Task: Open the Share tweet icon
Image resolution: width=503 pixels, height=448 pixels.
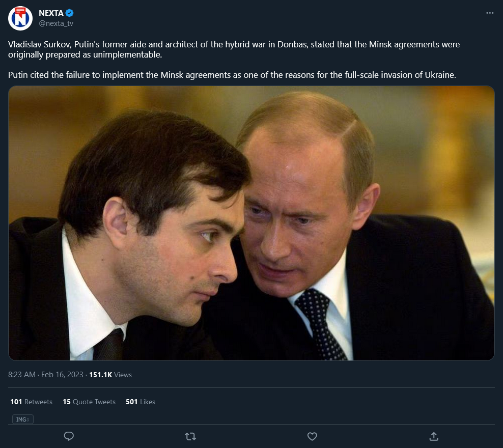Action: [434, 436]
